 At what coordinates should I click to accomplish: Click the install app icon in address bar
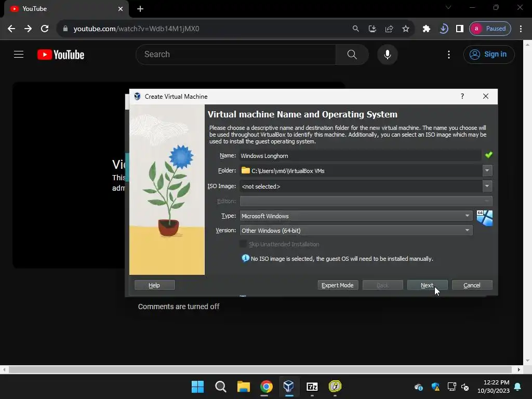coord(372,29)
